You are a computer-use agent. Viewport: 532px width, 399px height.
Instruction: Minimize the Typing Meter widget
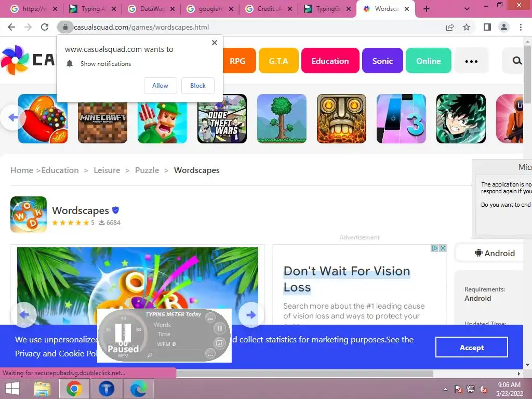tap(210, 318)
